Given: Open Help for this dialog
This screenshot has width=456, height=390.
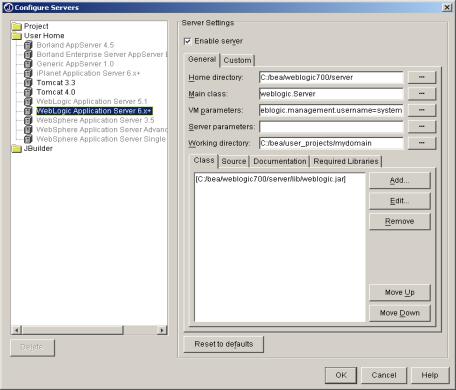Looking at the screenshot, I should (x=430, y=375).
